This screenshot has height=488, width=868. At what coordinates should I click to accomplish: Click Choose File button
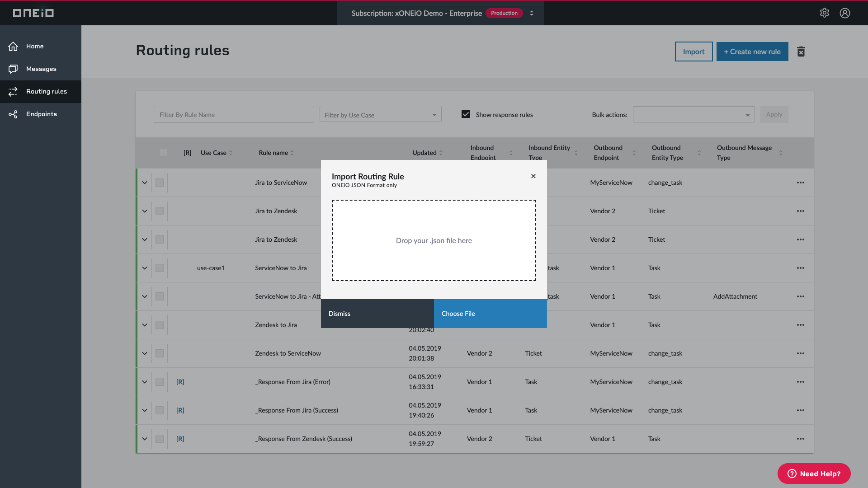tap(491, 313)
